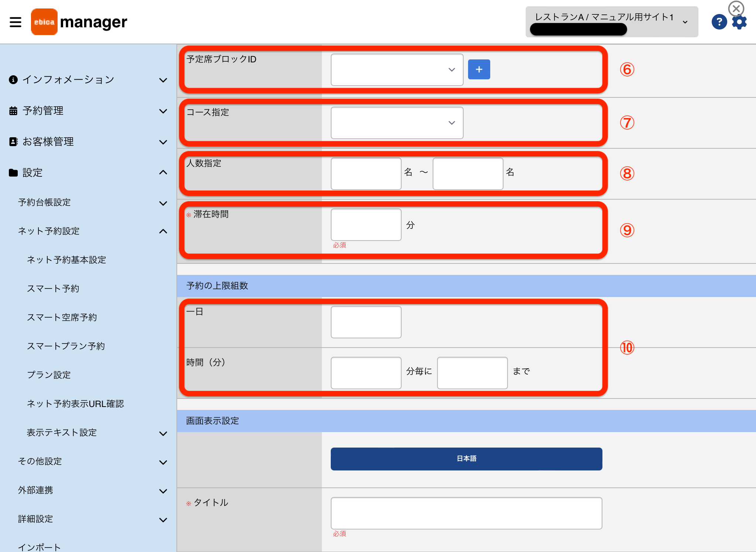The width and height of the screenshot is (756, 552).
Task: Click the 滞在時間 minutes input field
Action: (366, 225)
